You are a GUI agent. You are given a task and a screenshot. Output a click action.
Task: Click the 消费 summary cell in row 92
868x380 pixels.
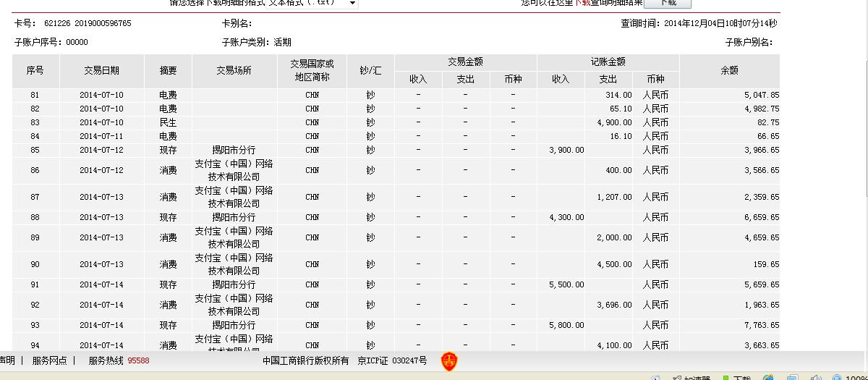(168, 305)
